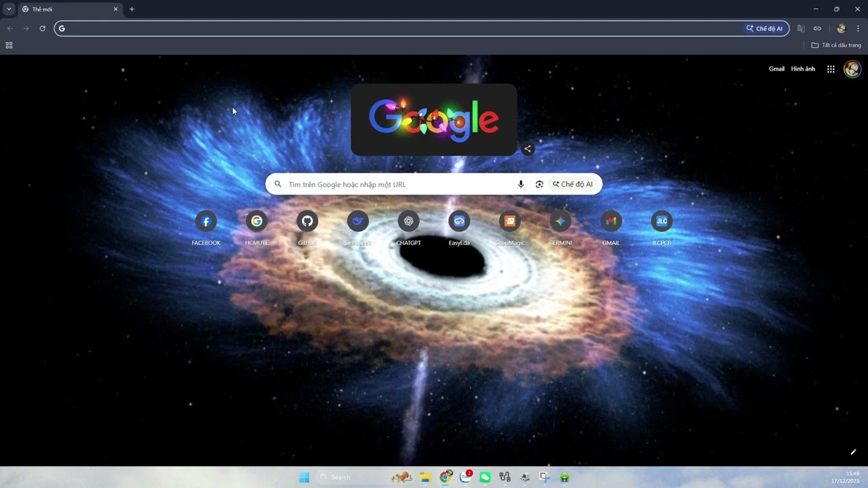Share the Google Doodle
The image size is (868, 488).
click(528, 149)
